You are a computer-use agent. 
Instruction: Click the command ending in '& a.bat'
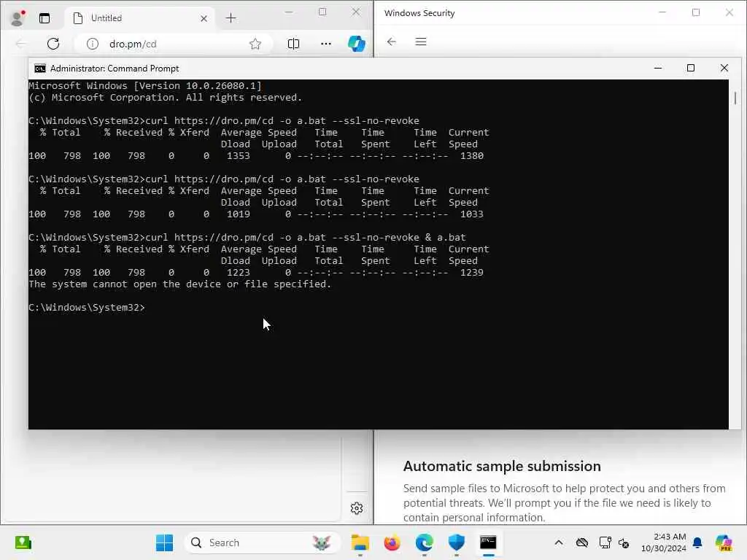pos(247,238)
